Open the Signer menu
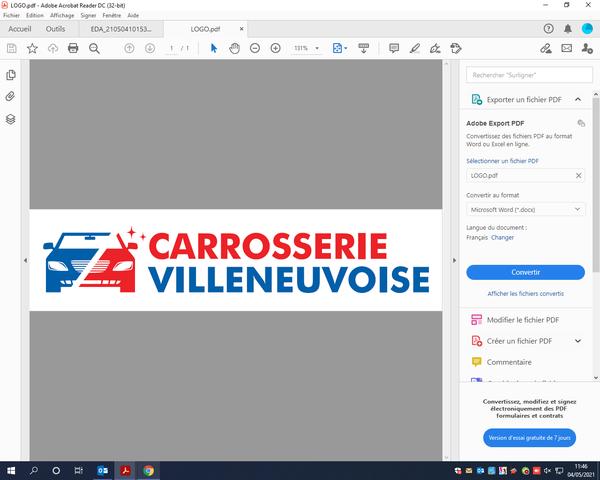 click(x=88, y=15)
